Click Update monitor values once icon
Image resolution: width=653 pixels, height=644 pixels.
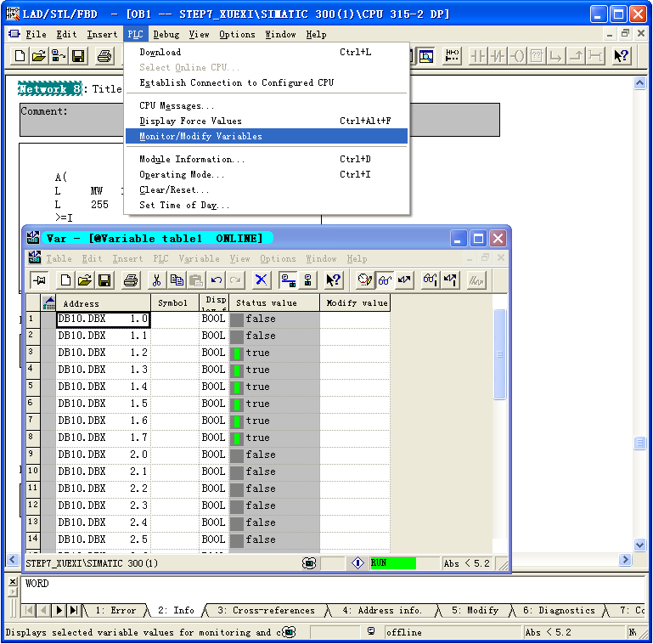point(431,280)
